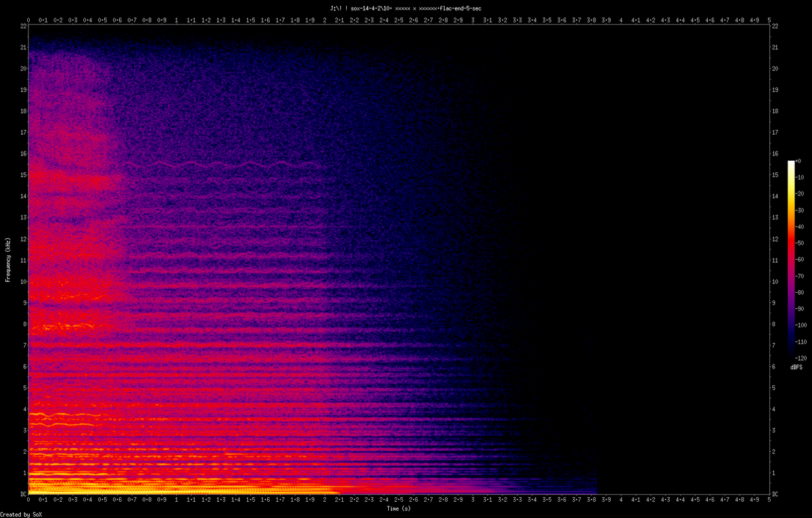This screenshot has width=812, height=518.
Task: Click "3·3" on the bottom time axis
Action: (518, 500)
